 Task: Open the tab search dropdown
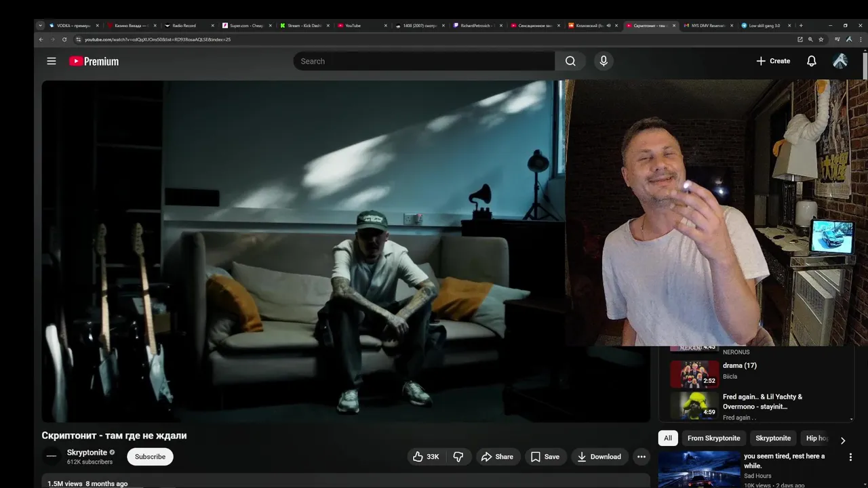[40, 26]
